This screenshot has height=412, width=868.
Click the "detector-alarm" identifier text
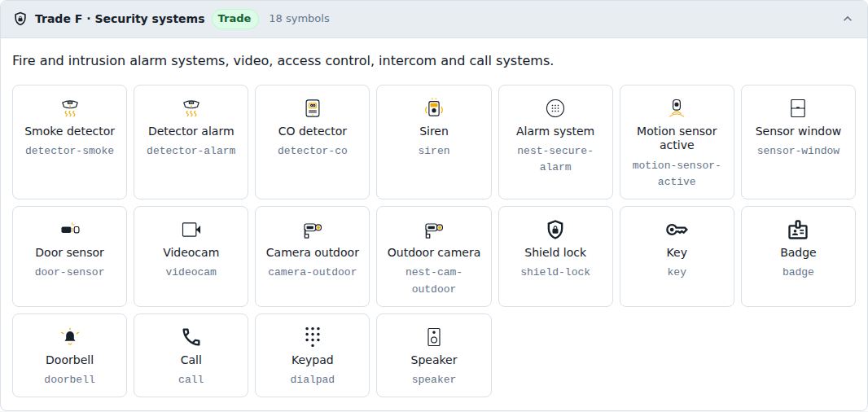(x=191, y=151)
